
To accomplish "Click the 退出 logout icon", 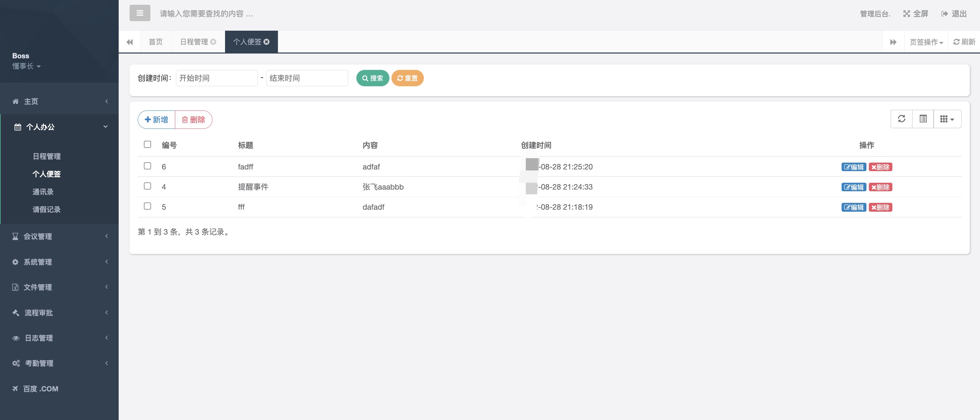I will 945,14.
